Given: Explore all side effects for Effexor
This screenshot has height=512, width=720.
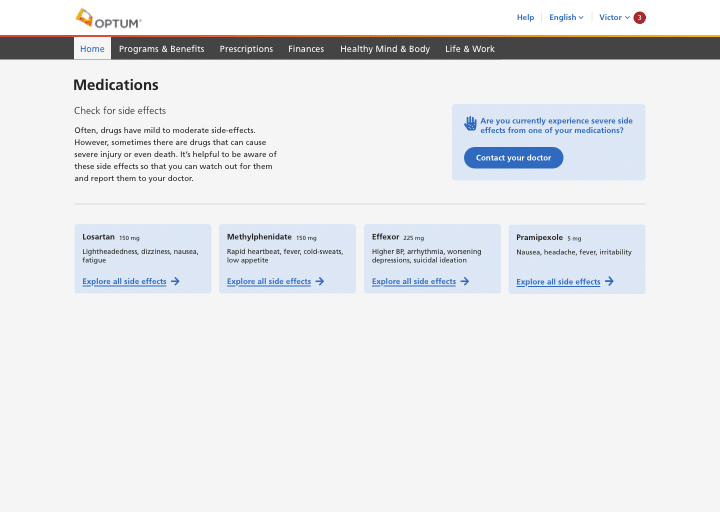Looking at the screenshot, I should (x=414, y=282).
